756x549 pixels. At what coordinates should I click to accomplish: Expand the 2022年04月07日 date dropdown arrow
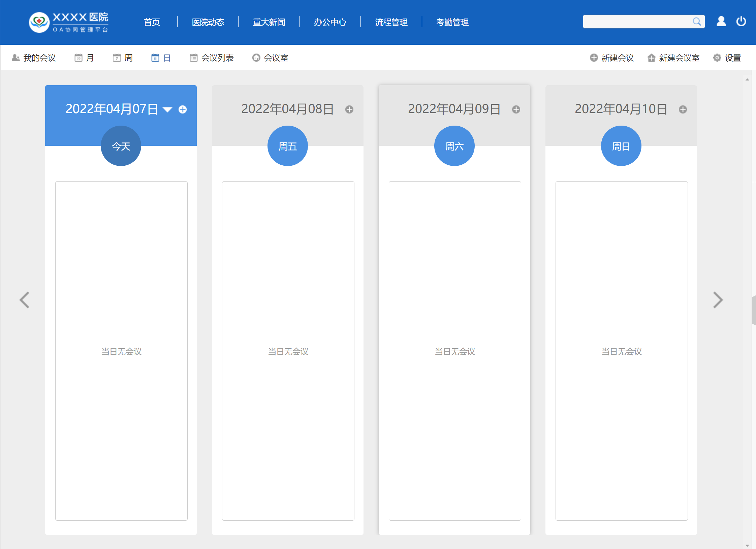pos(167,109)
